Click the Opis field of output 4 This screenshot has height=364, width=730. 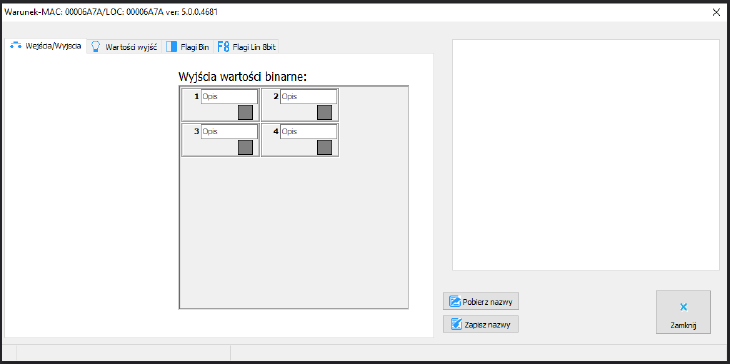point(308,132)
